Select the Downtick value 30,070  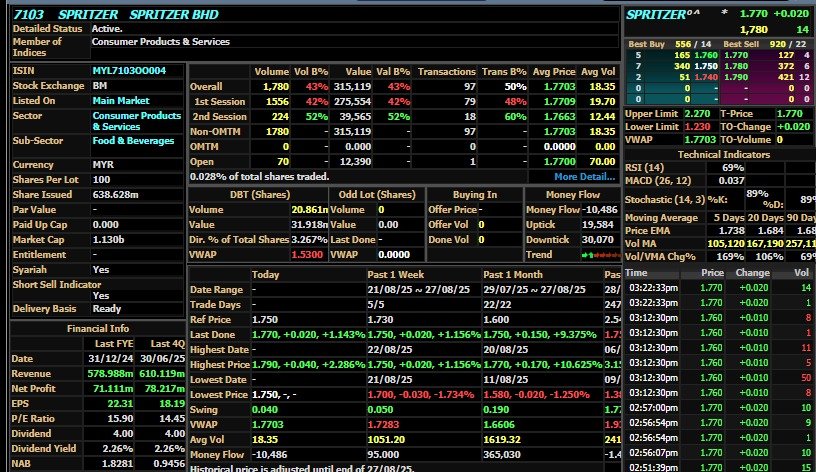598,240
